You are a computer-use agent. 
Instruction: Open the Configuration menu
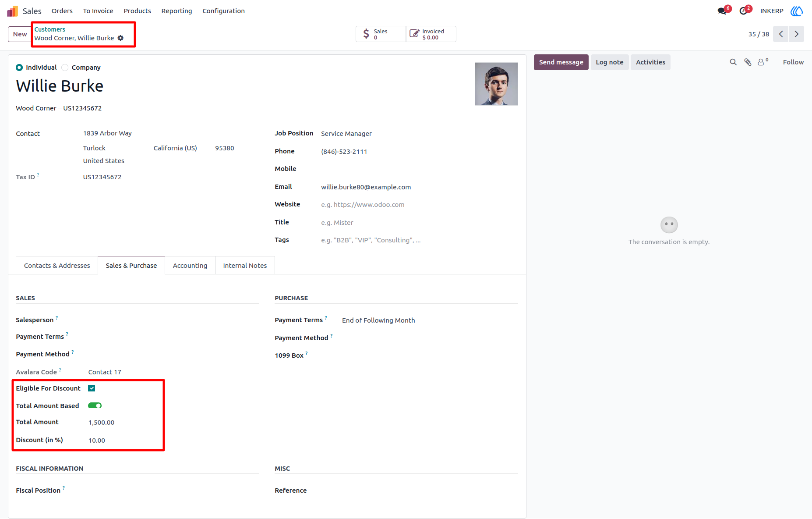(223, 11)
